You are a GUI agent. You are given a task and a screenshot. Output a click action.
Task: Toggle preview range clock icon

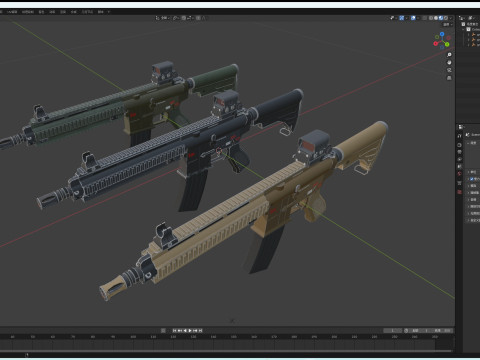pyautogui.click(x=406, y=330)
